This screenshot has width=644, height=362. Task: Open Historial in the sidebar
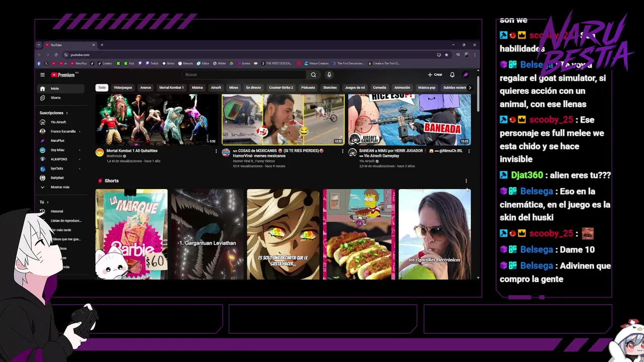(61, 211)
